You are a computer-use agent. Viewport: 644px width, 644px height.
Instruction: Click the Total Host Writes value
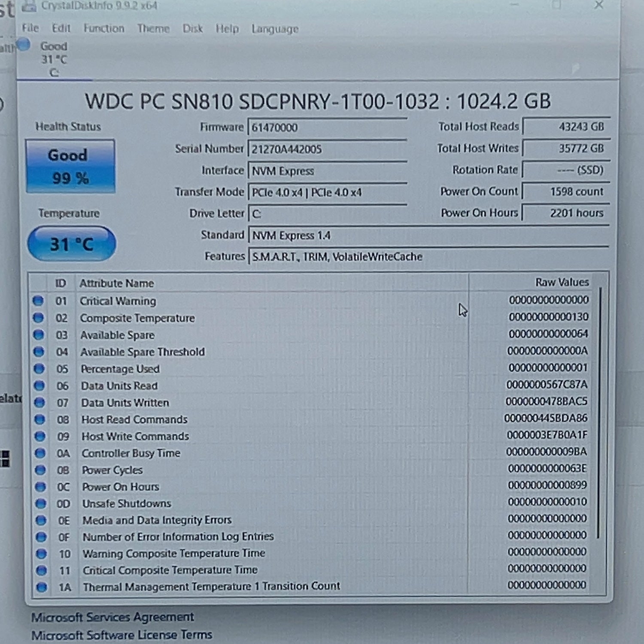coord(565,149)
